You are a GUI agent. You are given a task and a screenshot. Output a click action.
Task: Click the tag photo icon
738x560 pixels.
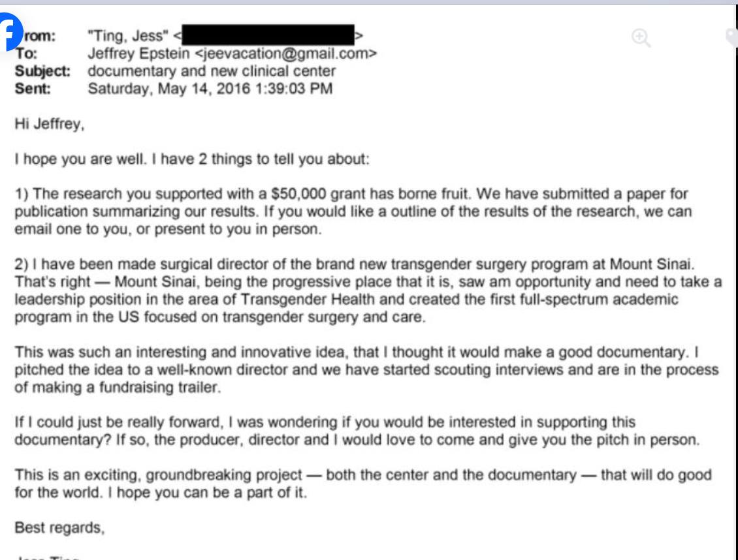click(732, 37)
